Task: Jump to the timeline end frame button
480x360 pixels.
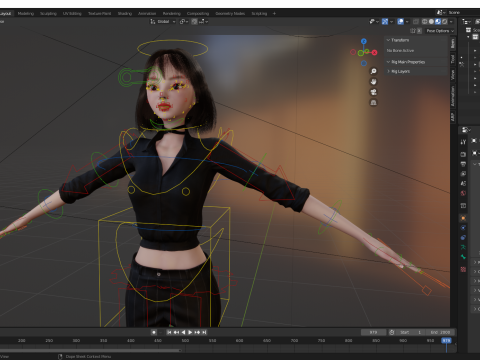Action: pyautogui.click(x=204, y=332)
